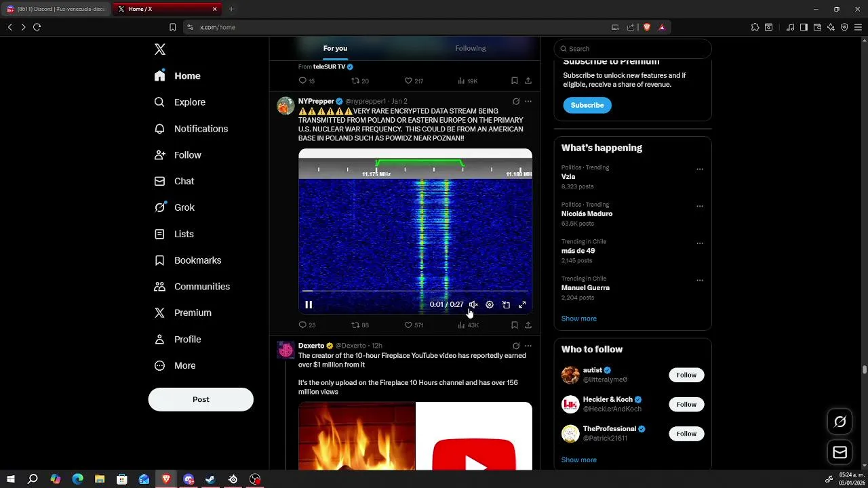
Task: Open the Follow sidebar item
Action: [178, 155]
